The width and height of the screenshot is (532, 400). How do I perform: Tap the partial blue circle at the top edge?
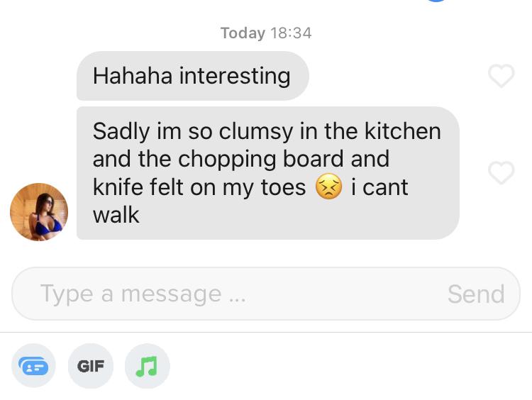tap(436, 1)
